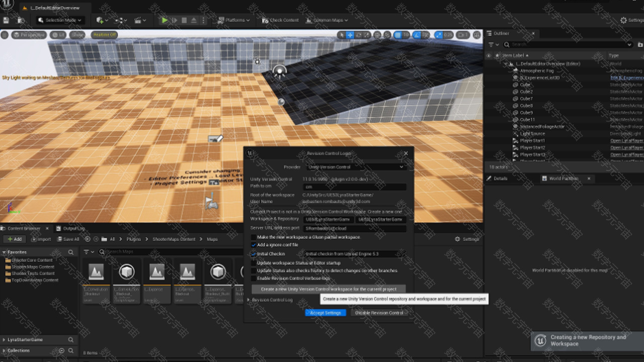Expand the Revision Control Log section
Image resolution: width=644 pixels, height=362 pixels.
click(x=249, y=300)
